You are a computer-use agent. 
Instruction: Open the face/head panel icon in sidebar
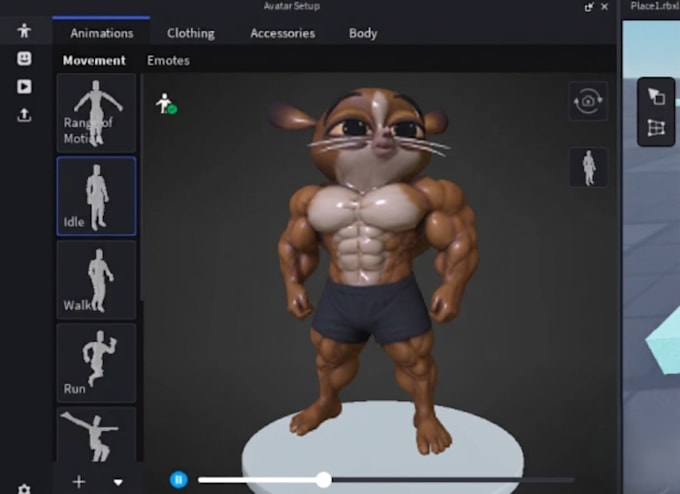24,59
